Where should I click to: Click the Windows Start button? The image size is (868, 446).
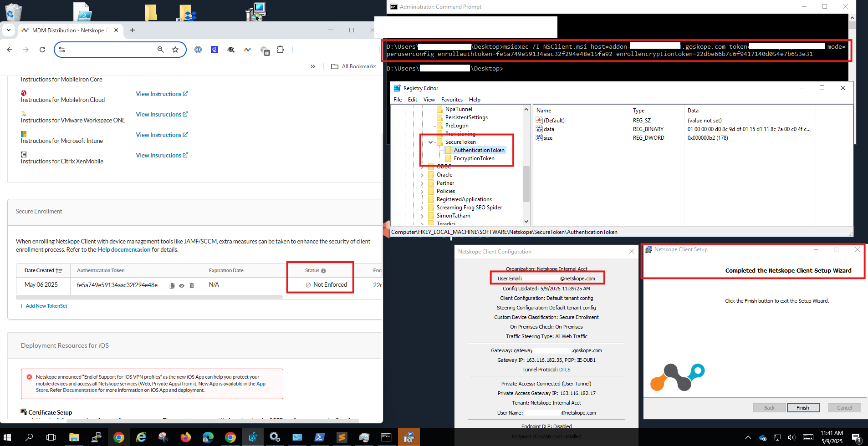pyautogui.click(x=7, y=437)
